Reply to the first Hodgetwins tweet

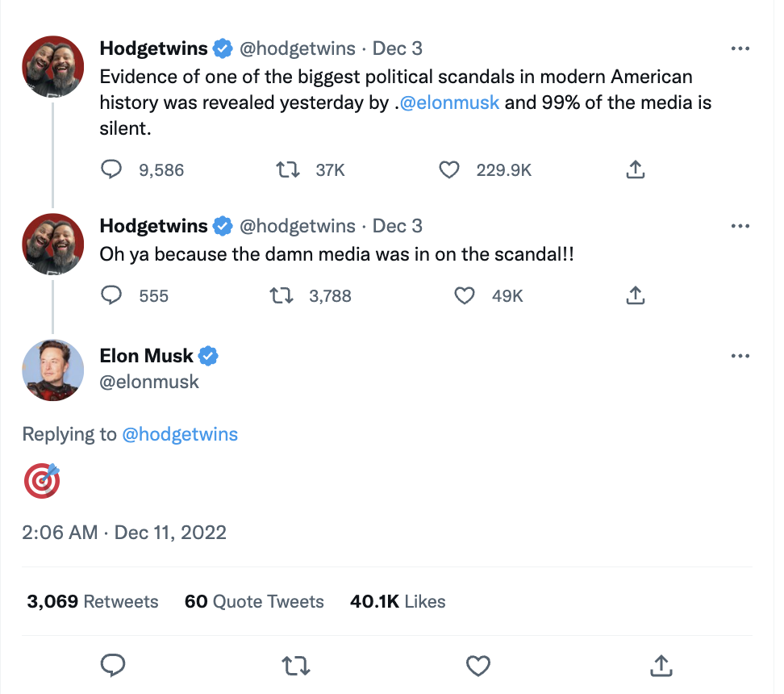tap(112, 169)
